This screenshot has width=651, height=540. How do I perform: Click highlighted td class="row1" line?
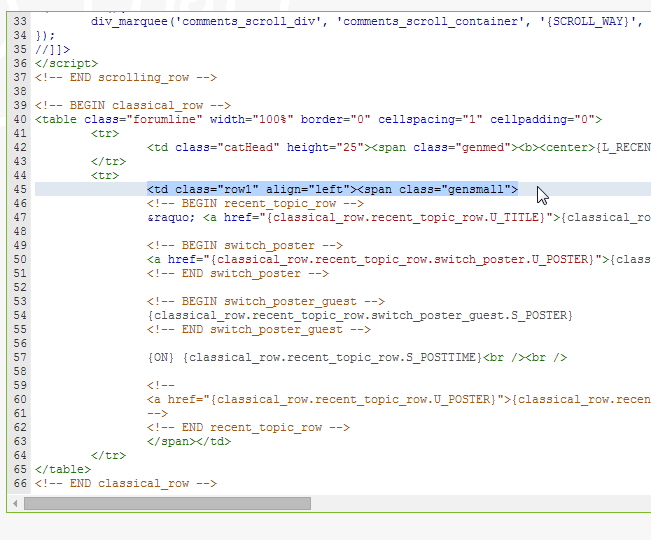[x=333, y=189]
